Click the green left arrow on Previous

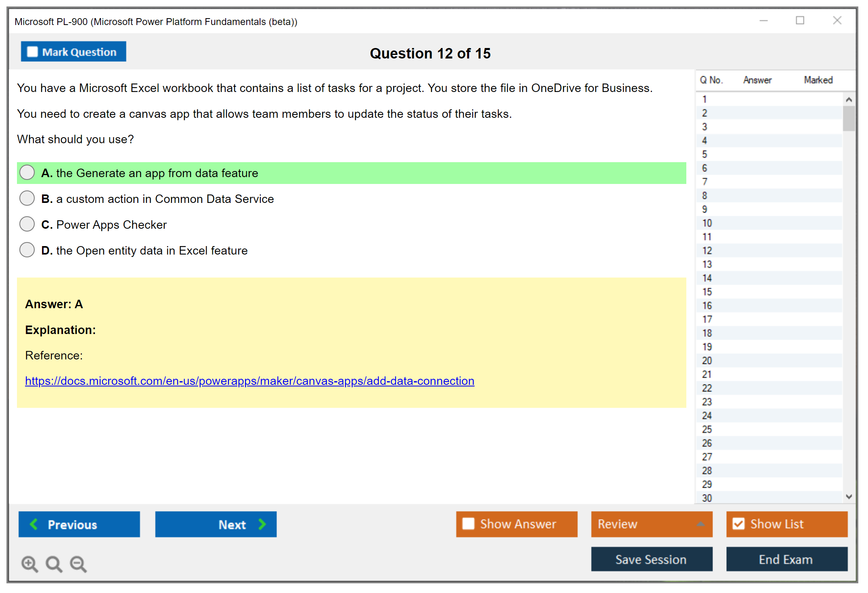[x=34, y=524]
